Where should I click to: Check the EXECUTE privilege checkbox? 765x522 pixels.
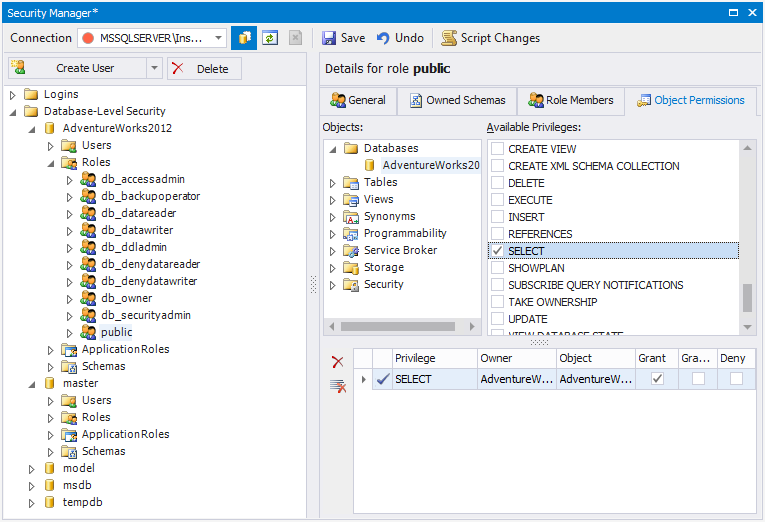(x=497, y=200)
